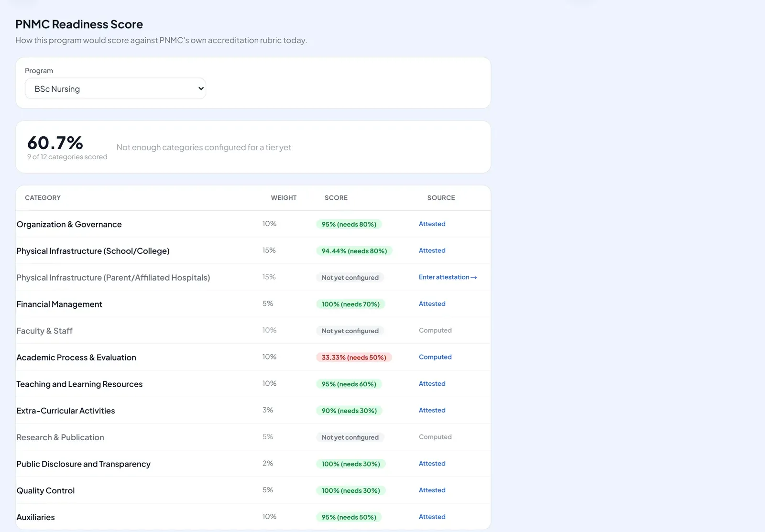Viewport: 765px width, 532px height.
Task: Click the 94.44% (needs 80%) score badge
Action: click(354, 251)
